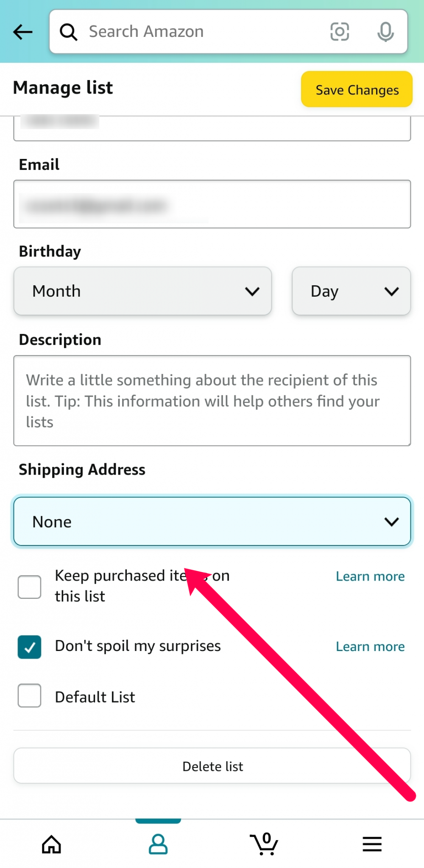Select the Email address field
This screenshot has width=424, height=868.
212,204
